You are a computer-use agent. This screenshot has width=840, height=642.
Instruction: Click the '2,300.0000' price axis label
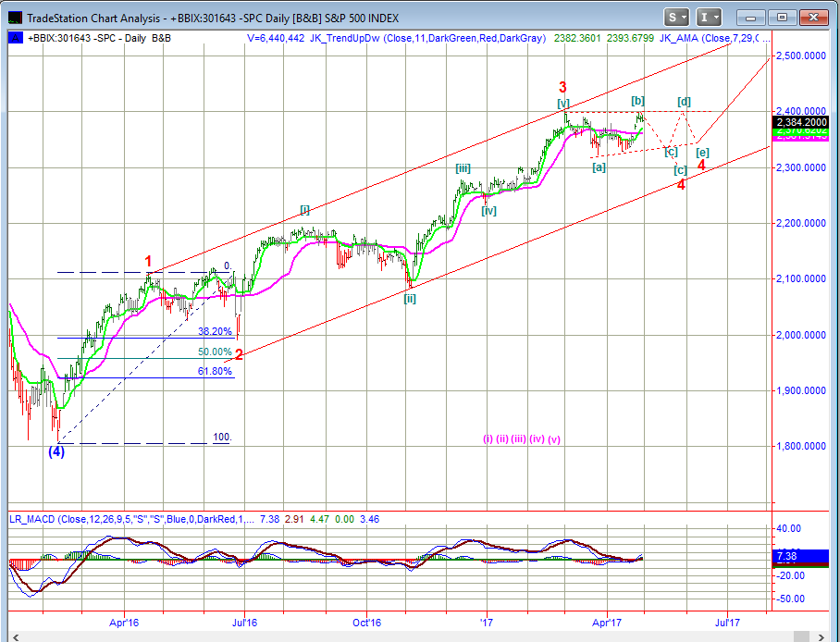click(801, 167)
